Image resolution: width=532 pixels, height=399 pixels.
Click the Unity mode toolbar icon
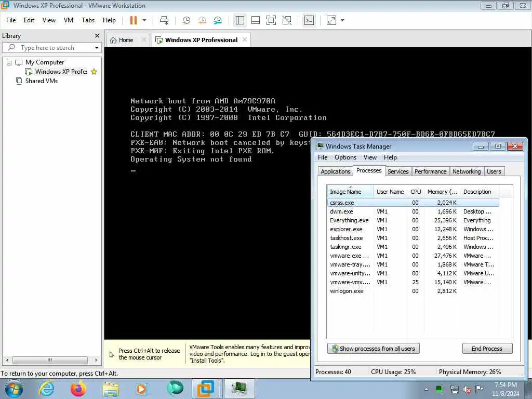pos(287,20)
